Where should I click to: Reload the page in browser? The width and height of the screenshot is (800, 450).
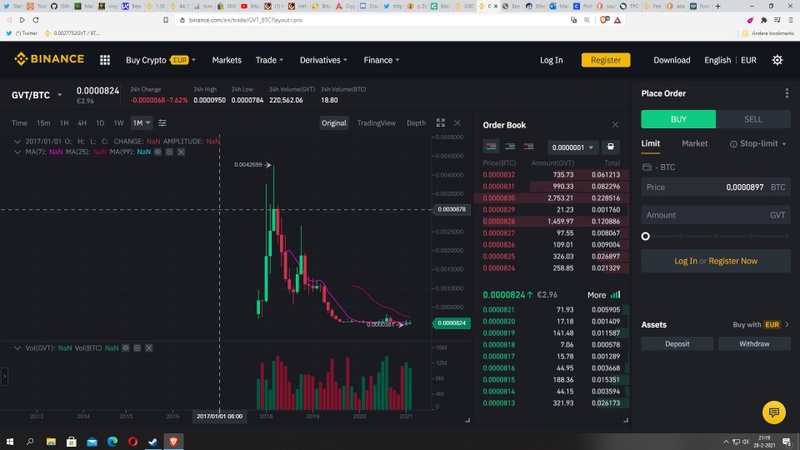click(36, 20)
